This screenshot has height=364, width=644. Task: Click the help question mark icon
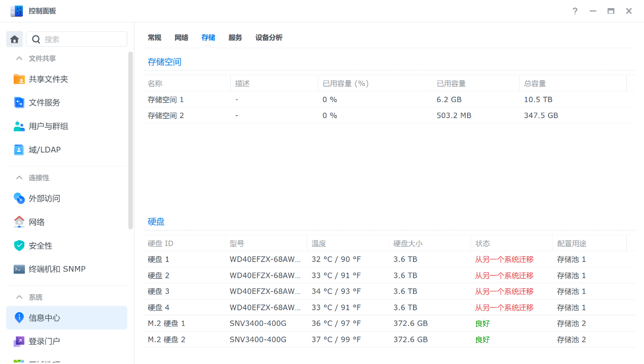(575, 11)
